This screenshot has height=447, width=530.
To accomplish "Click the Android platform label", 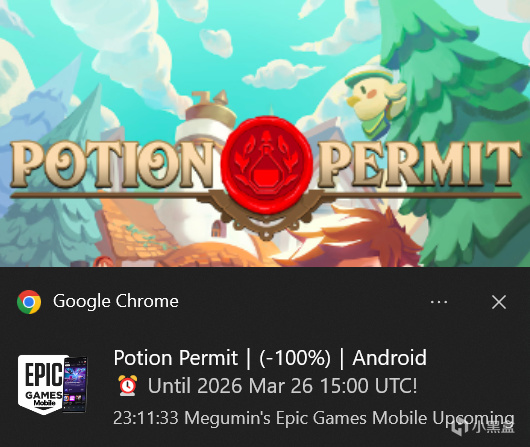I will point(389,358).
